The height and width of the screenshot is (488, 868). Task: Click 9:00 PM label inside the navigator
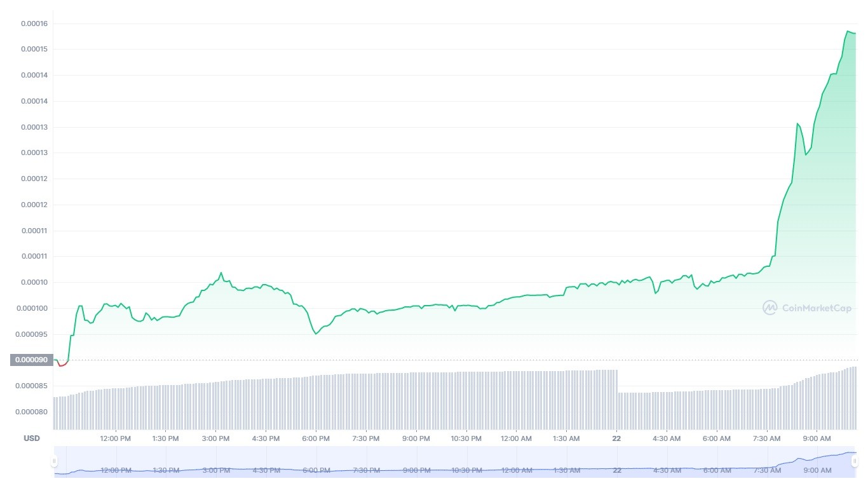coord(416,470)
